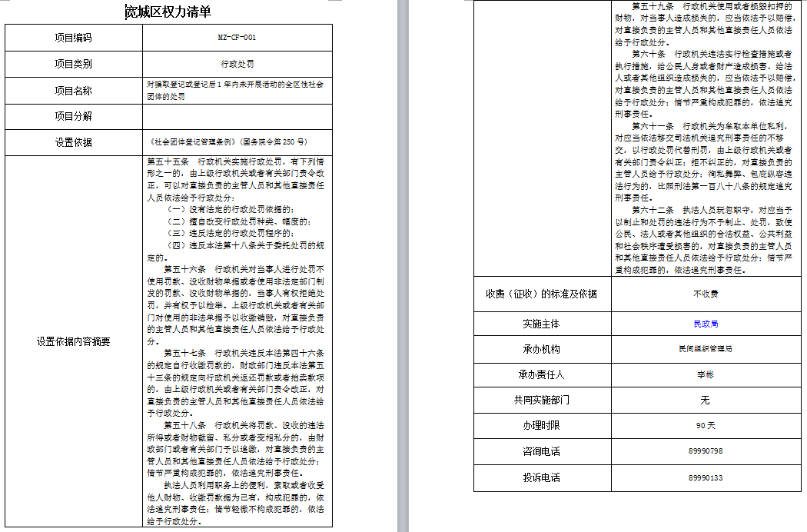Click the paragraph starting 第五十八条

coord(236,449)
